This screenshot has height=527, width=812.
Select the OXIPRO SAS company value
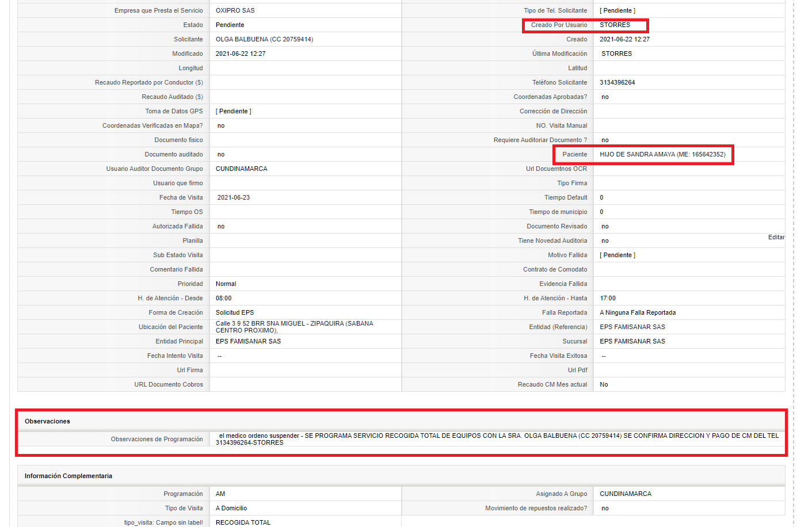[x=235, y=10]
